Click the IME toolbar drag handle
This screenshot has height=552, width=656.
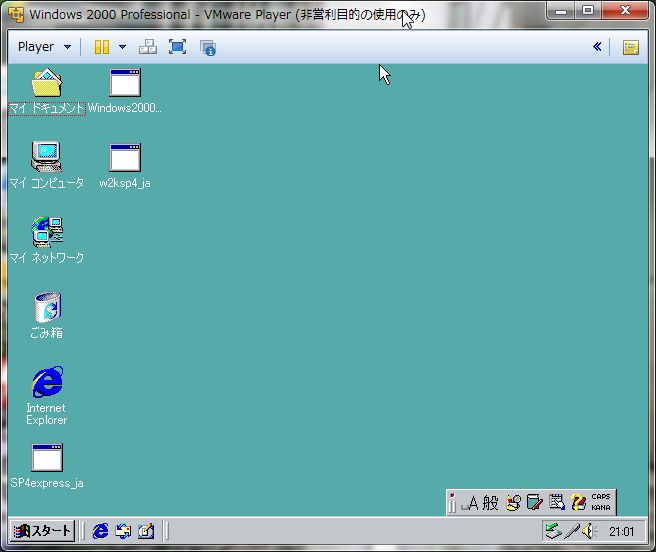pyautogui.click(x=452, y=503)
